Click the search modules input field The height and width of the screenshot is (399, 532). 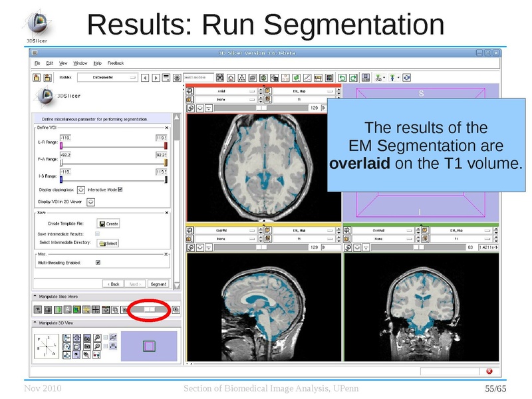click(x=199, y=78)
